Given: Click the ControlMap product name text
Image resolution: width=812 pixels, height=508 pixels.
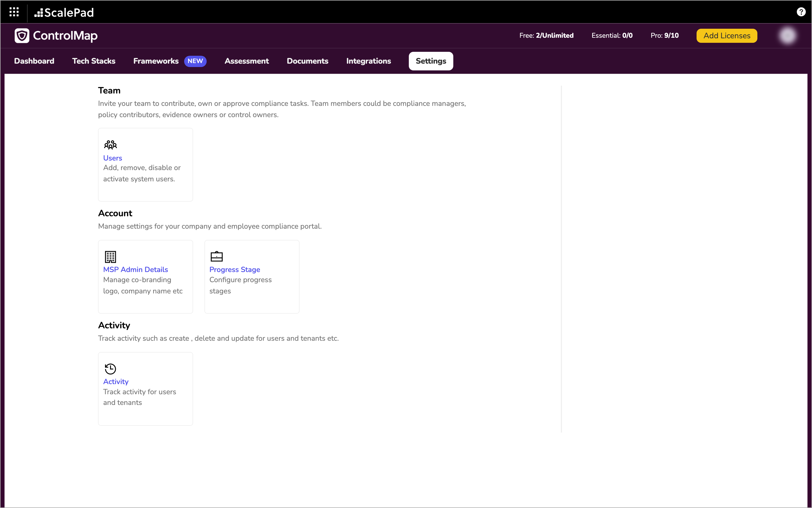Looking at the screenshot, I should point(65,35).
